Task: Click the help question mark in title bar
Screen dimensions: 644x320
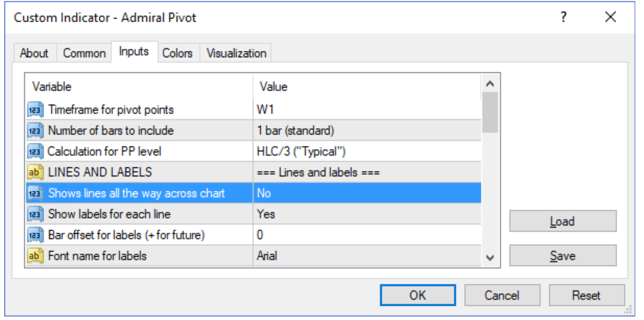Action: pyautogui.click(x=564, y=17)
